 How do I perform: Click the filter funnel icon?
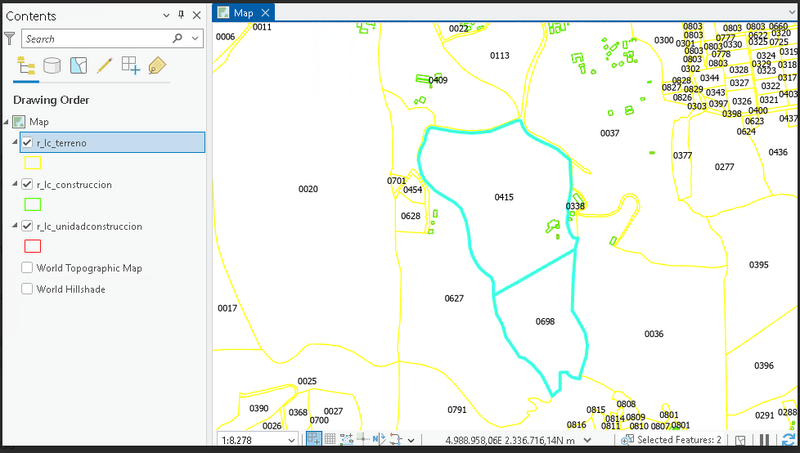tap(10, 39)
